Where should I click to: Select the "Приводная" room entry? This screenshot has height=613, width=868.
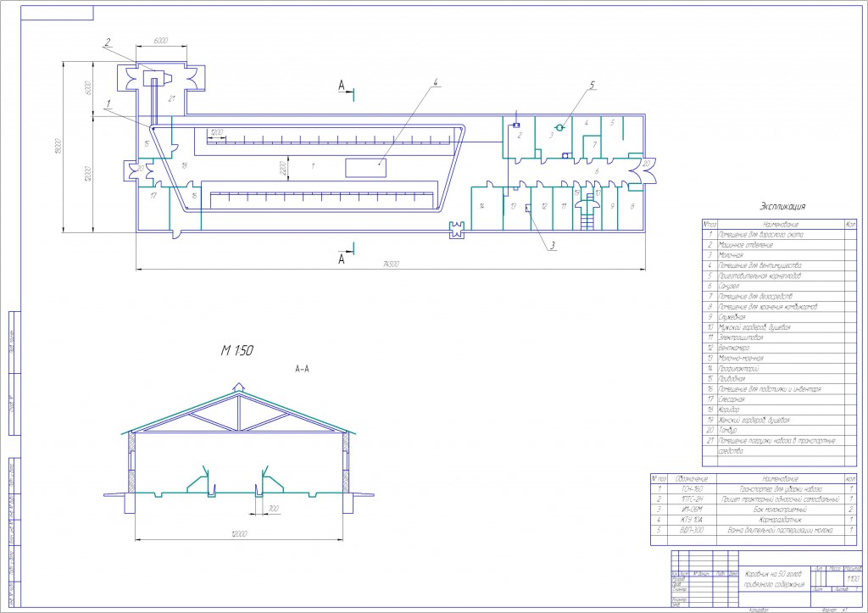point(732,379)
